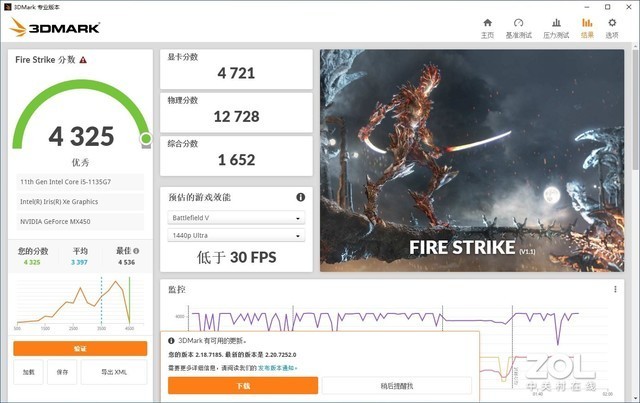Click the 导出 XML button
This screenshot has width=640, height=403.
point(114,372)
